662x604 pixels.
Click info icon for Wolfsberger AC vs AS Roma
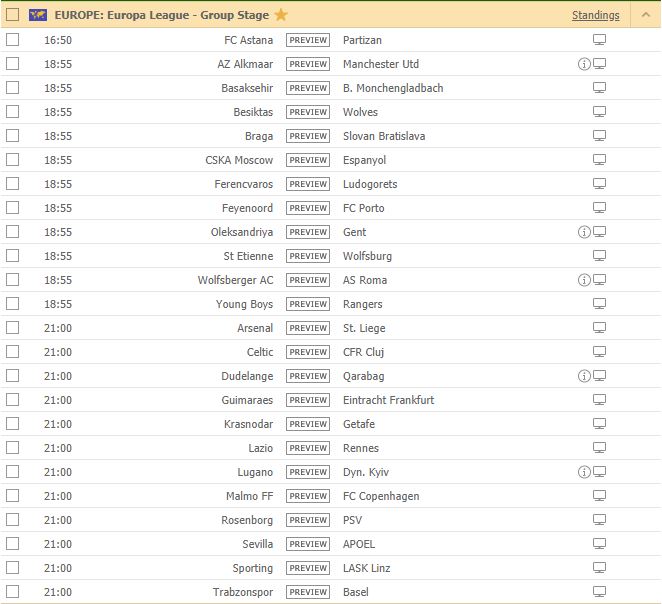coord(584,280)
